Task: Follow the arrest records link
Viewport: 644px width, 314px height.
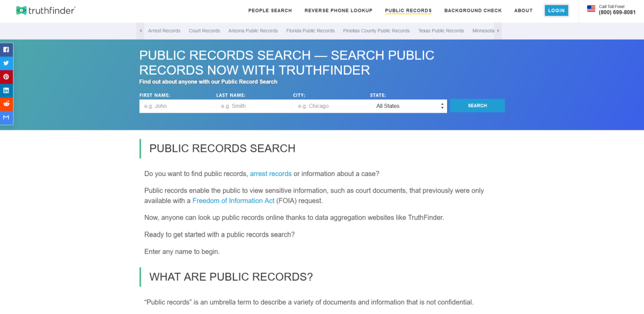Action: coord(270,174)
